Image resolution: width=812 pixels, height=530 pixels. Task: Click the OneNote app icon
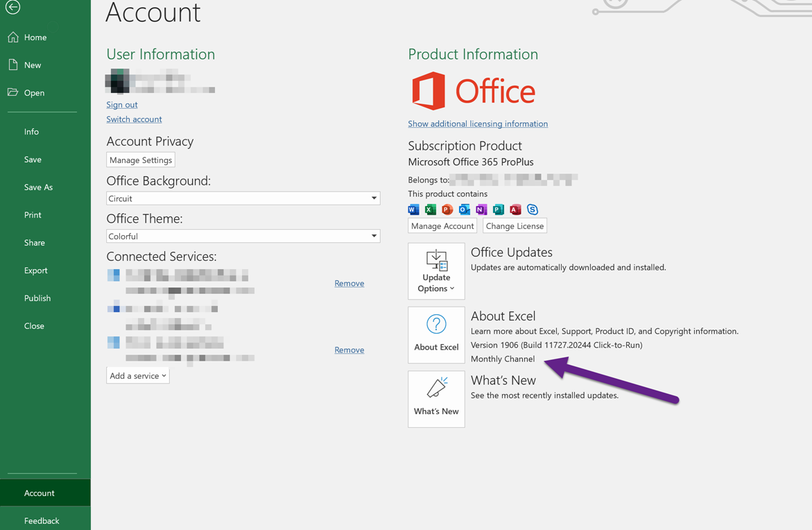click(x=481, y=210)
